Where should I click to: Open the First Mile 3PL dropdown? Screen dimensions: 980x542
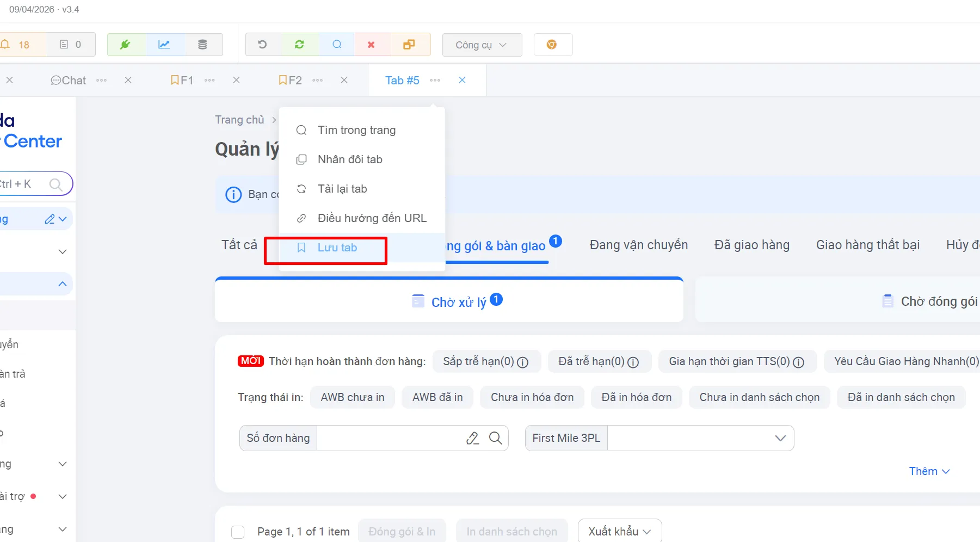pyautogui.click(x=660, y=438)
